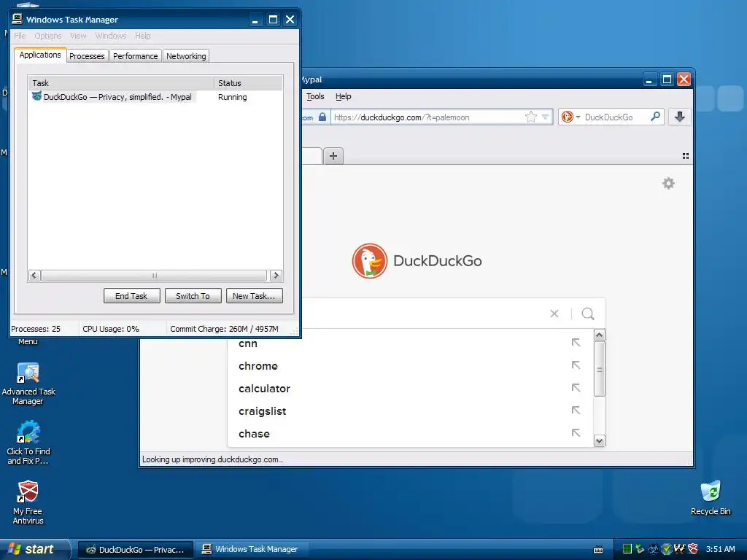Click the suggestions scroll up arrow
The image size is (747, 560).
pyautogui.click(x=600, y=335)
